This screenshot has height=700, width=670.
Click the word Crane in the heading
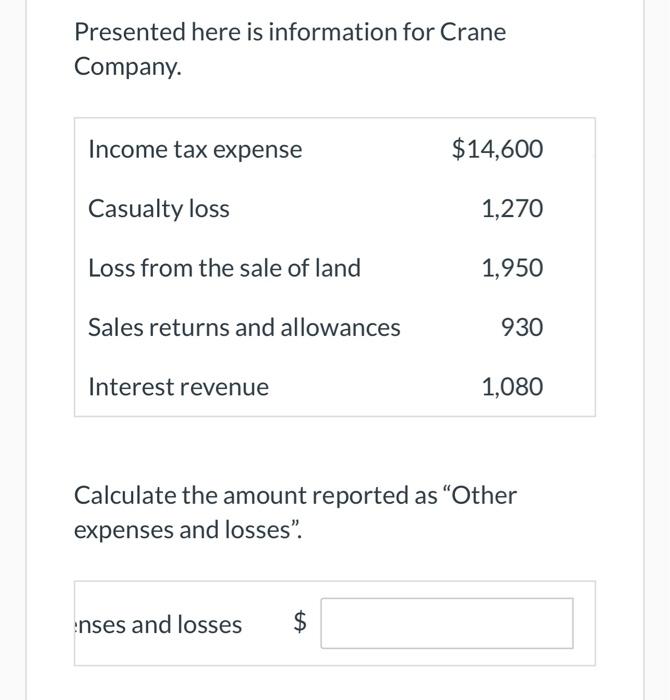pos(471,32)
